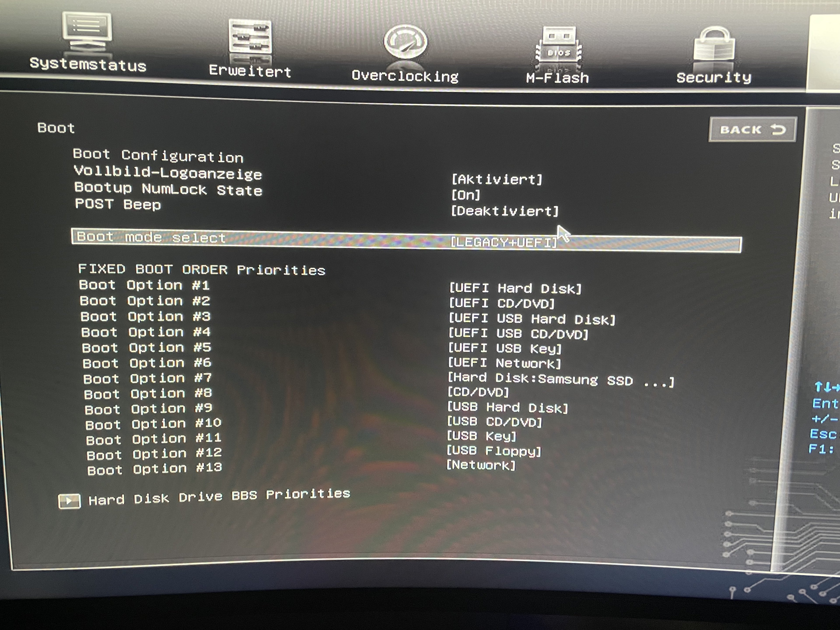The width and height of the screenshot is (840, 630).
Task: Toggle Bootup NumLock State On value
Action: (465, 195)
